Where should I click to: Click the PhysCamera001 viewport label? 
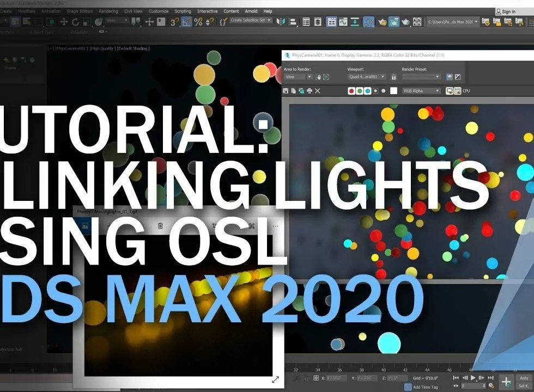coord(70,48)
